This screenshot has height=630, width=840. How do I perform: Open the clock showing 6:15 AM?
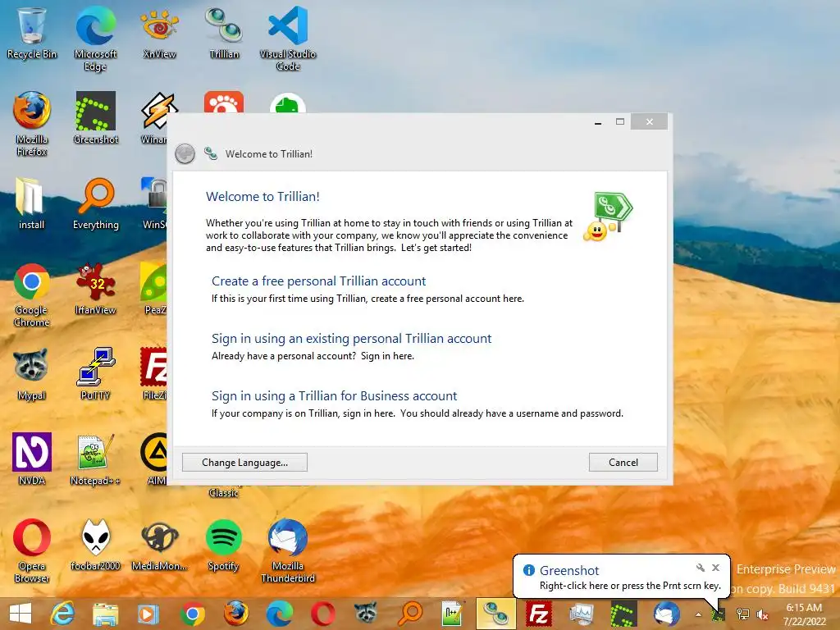[804, 614]
